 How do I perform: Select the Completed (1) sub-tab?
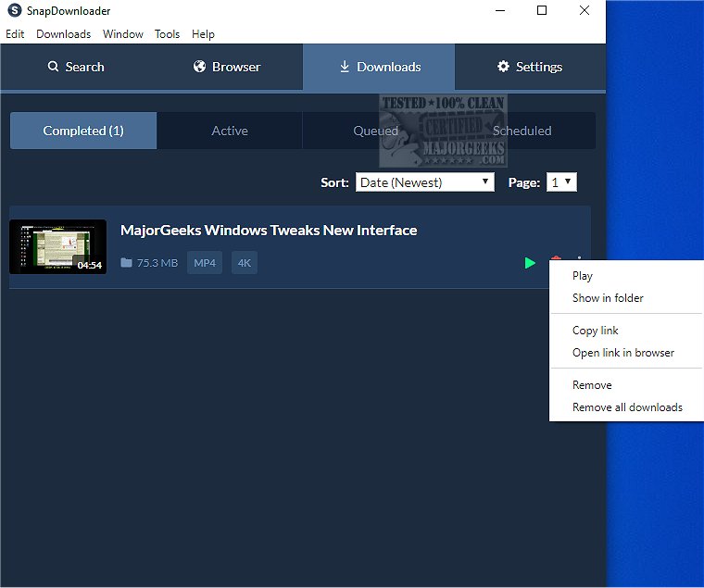coord(83,131)
